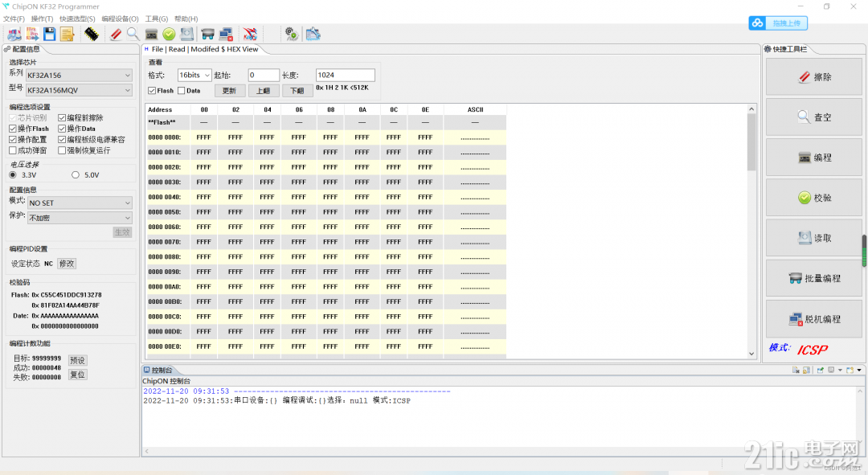Image resolution: width=868 pixels, height=475 pixels.
Task: Open HEX file toolbar icon
Action: tap(14, 35)
